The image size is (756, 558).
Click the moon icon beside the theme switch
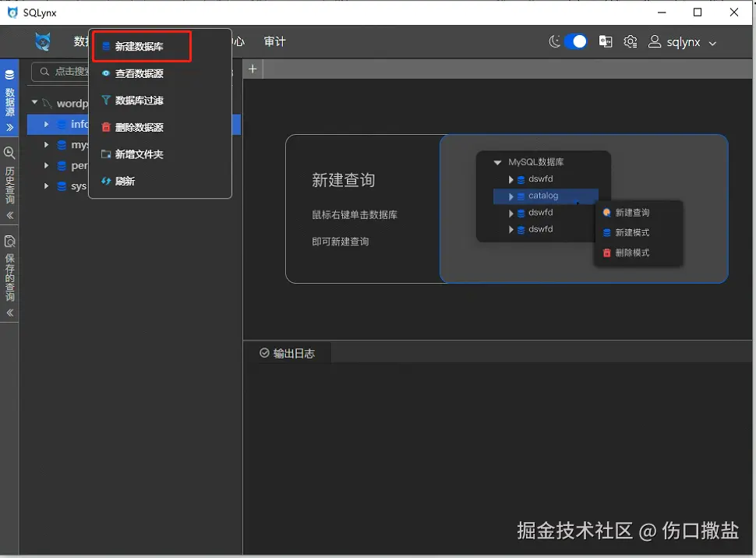pos(554,41)
